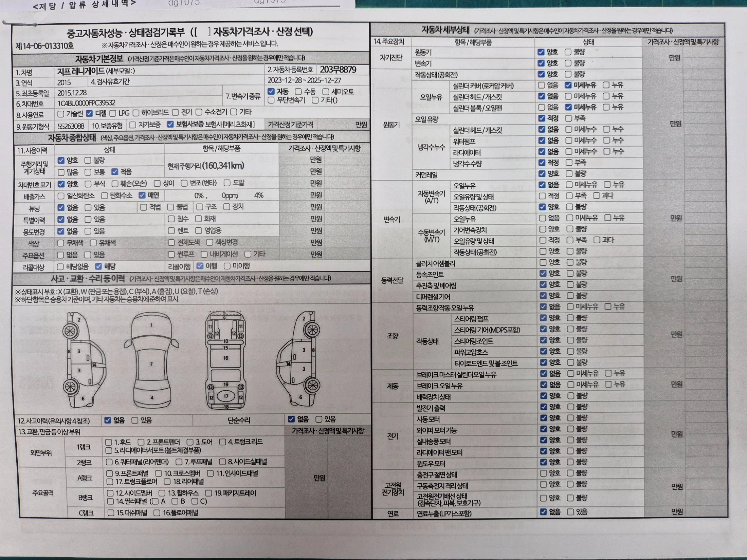The height and width of the screenshot is (560, 747).
Task: Tick the 수동 transmission checkbox
Action: click(298, 92)
